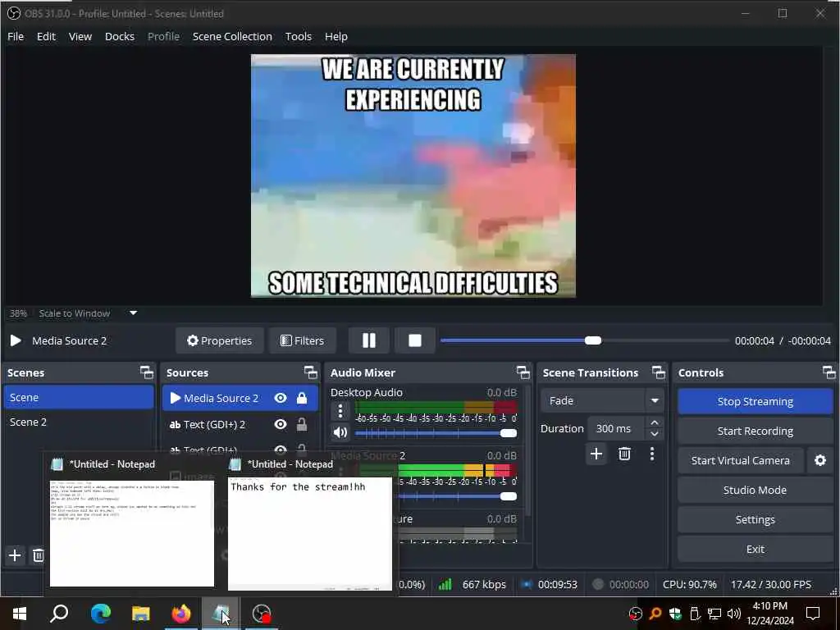
Task: Open the Edit menu
Action: (46, 36)
